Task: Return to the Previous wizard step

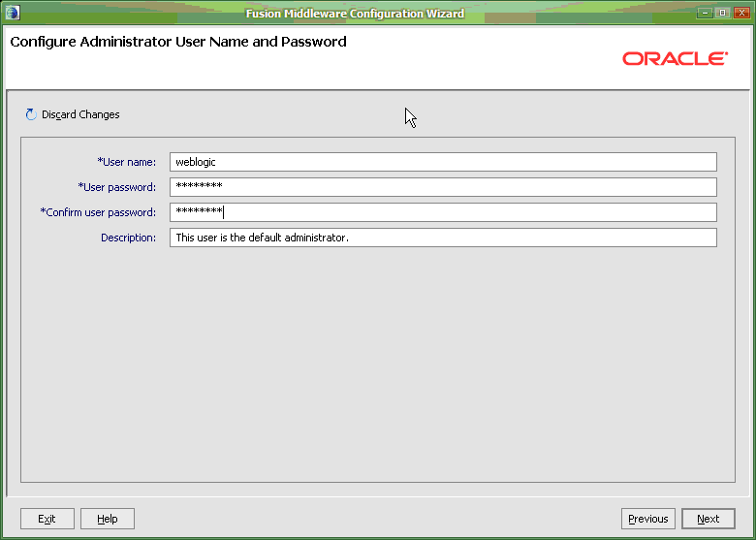Action: [648, 519]
